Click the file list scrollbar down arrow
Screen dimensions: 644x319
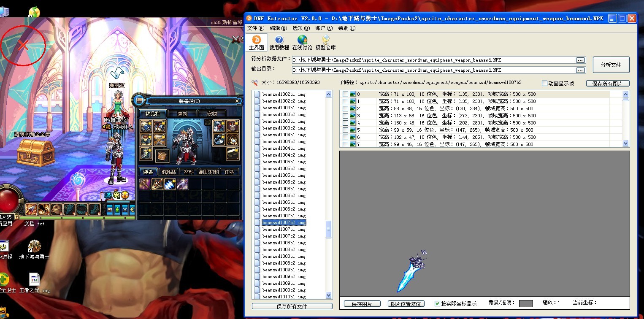coord(329,295)
